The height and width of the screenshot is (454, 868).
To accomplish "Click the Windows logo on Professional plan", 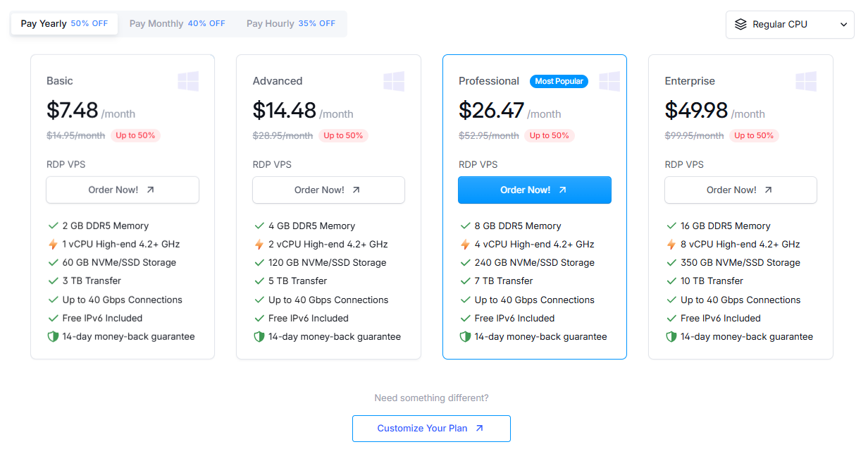I will click(x=609, y=81).
